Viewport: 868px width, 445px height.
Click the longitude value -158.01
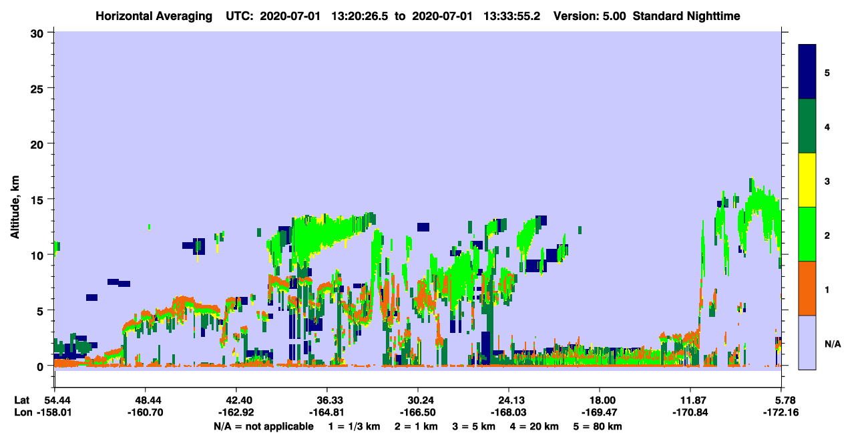pos(54,413)
